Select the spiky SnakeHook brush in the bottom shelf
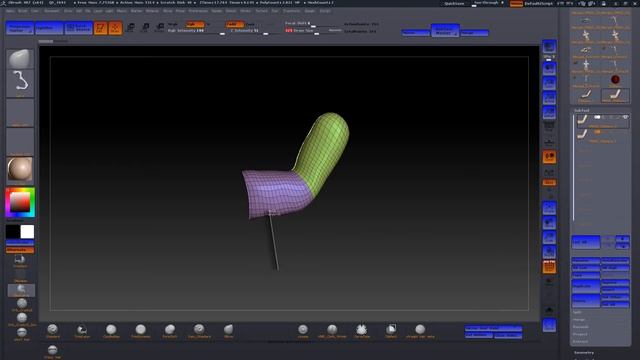This screenshot has width=640, height=360. point(361,331)
